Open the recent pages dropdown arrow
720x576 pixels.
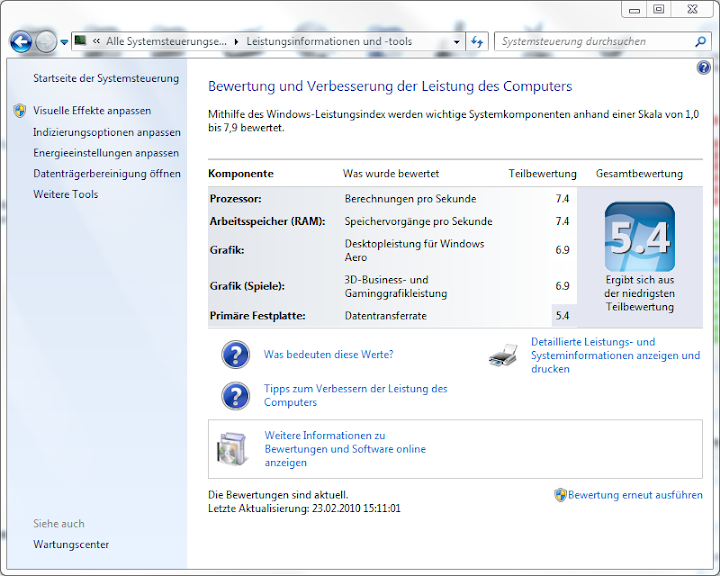pos(64,42)
